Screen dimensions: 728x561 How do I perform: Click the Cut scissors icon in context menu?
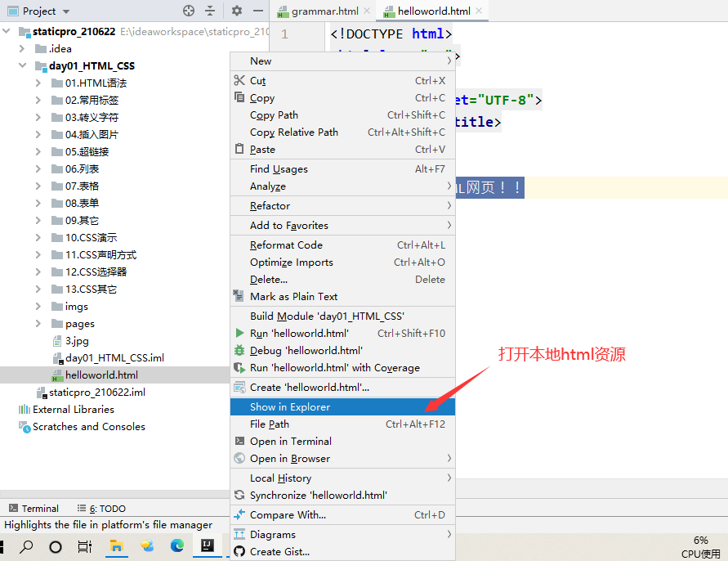(239, 80)
